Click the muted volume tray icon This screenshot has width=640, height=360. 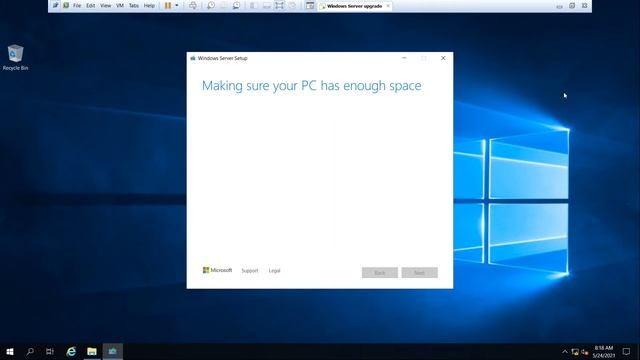click(585, 352)
